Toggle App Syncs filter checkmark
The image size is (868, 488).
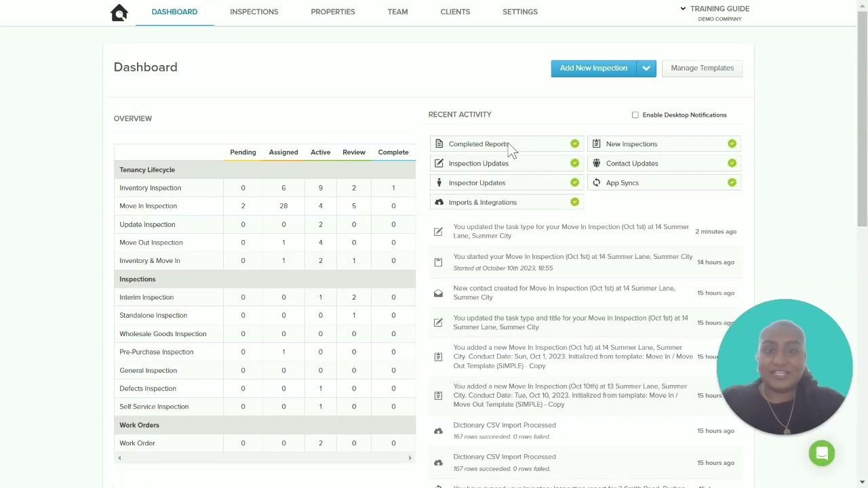pyautogui.click(x=732, y=183)
